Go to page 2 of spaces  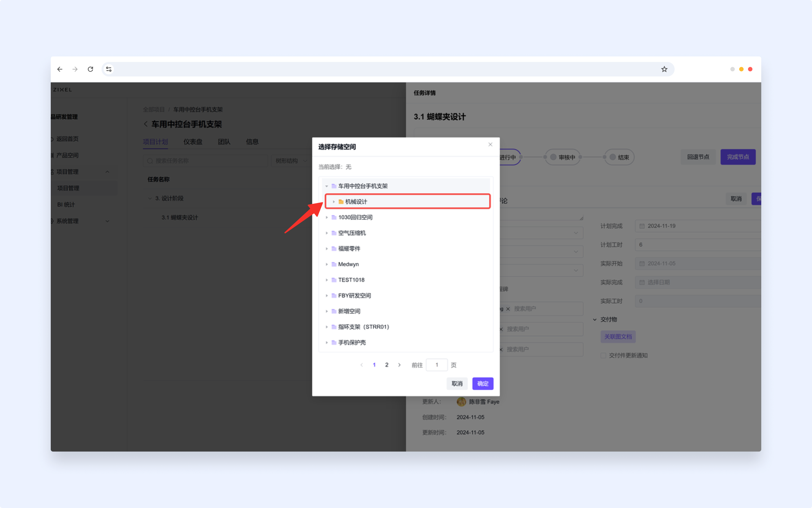pyautogui.click(x=387, y=365)
